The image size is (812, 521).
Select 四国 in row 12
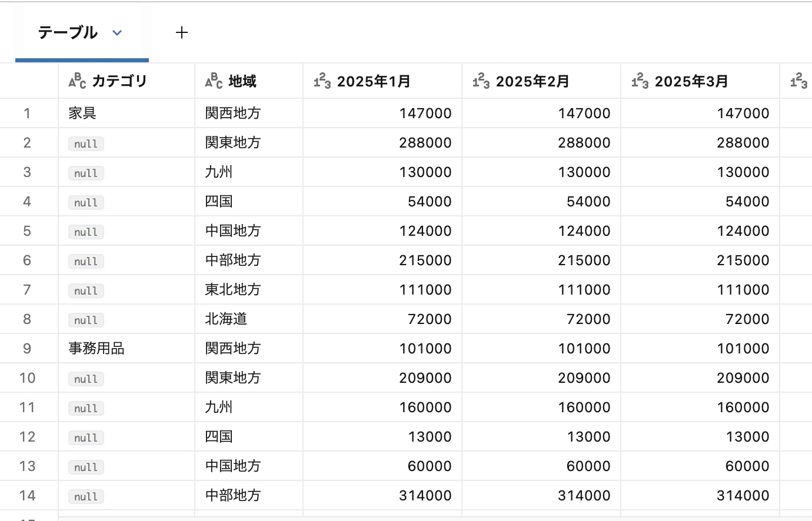[x=249, y=436]
